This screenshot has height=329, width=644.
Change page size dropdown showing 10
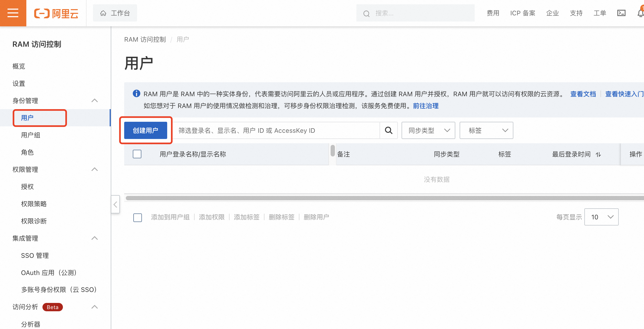601,217
